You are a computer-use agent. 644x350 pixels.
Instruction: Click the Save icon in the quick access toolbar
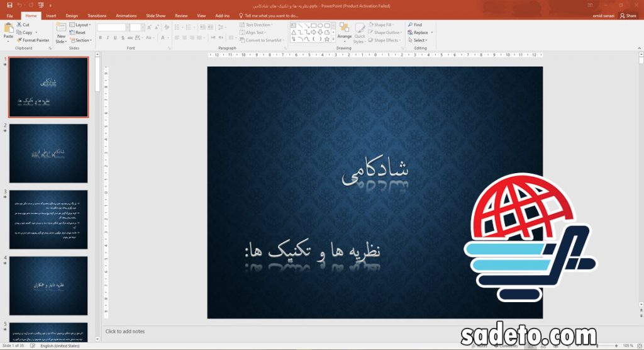tap(9, 5)
